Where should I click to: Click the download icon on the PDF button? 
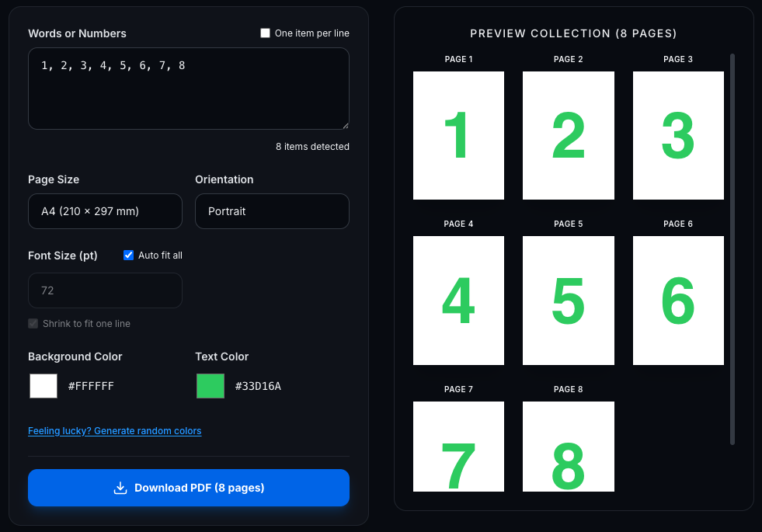[x=120, y=488]
